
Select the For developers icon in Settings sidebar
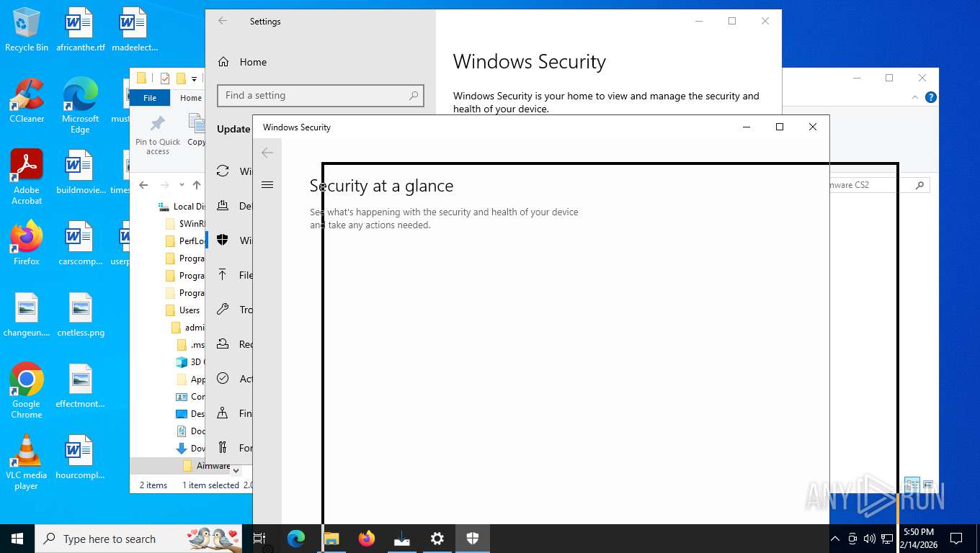(x=223, y=448)
